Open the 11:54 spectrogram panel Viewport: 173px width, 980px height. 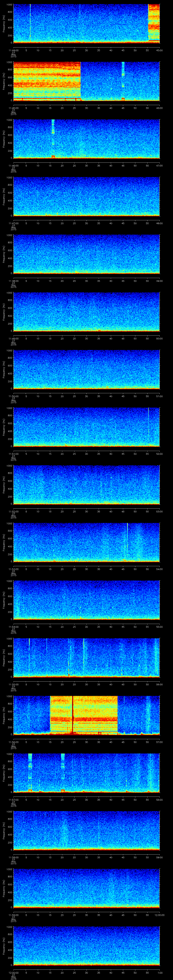tap(86, 600)
